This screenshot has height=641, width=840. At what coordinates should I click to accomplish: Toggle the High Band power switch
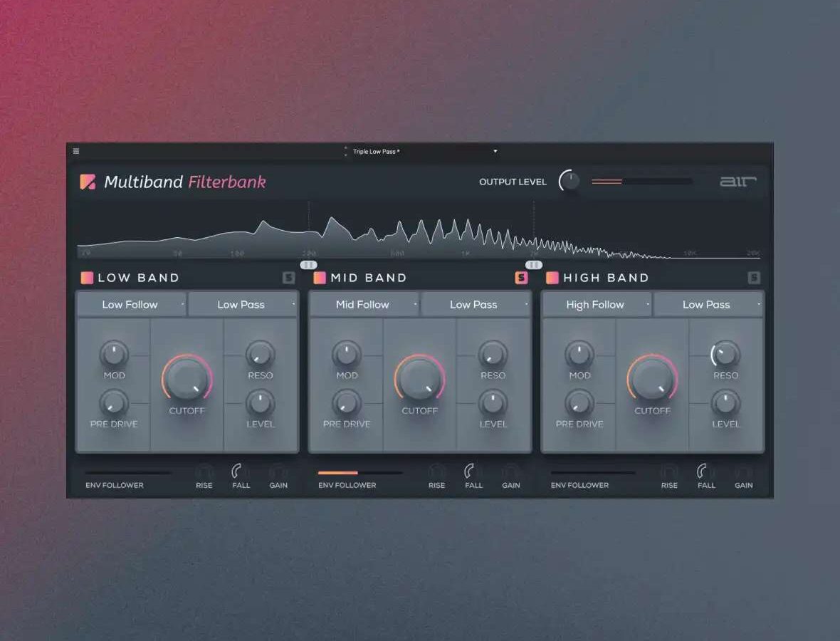click(552, 278)
